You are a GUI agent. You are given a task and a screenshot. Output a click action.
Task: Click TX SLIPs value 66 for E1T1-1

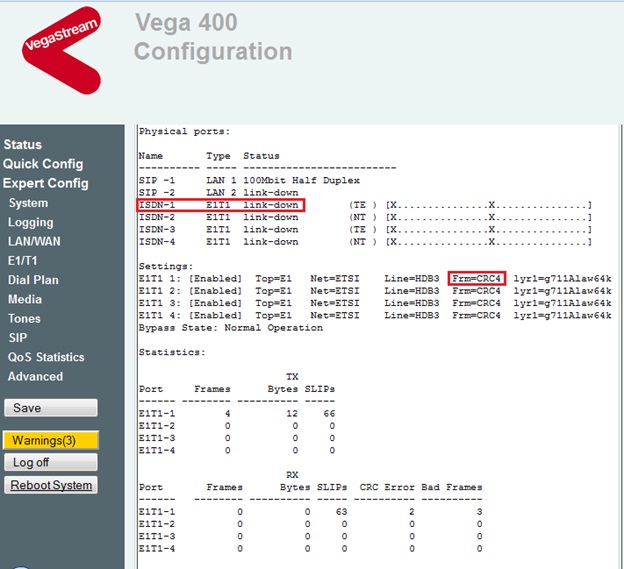click(329, 413)
